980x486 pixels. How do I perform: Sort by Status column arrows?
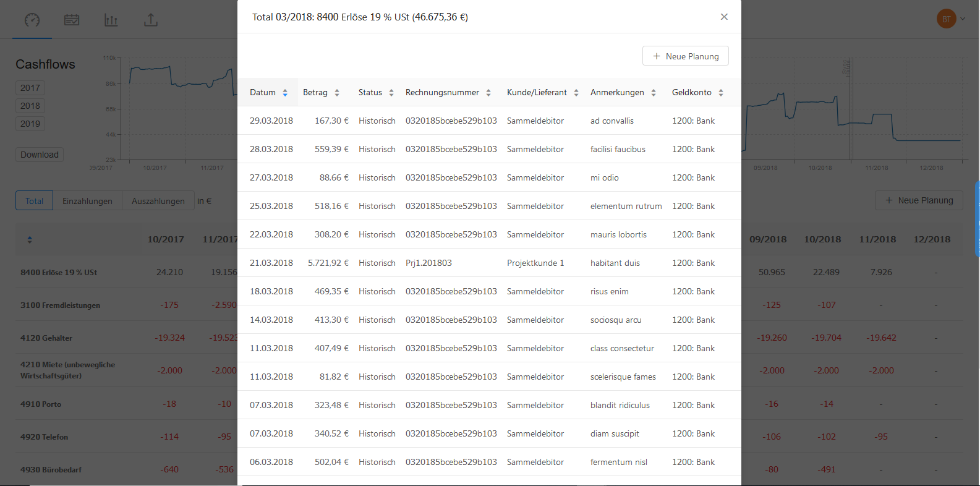(391, 93)
